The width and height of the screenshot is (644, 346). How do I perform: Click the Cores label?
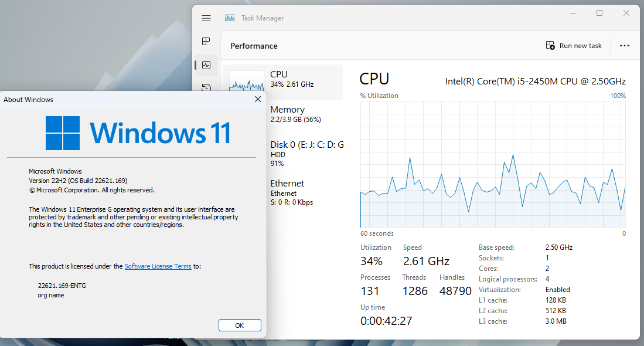[488, 269]
